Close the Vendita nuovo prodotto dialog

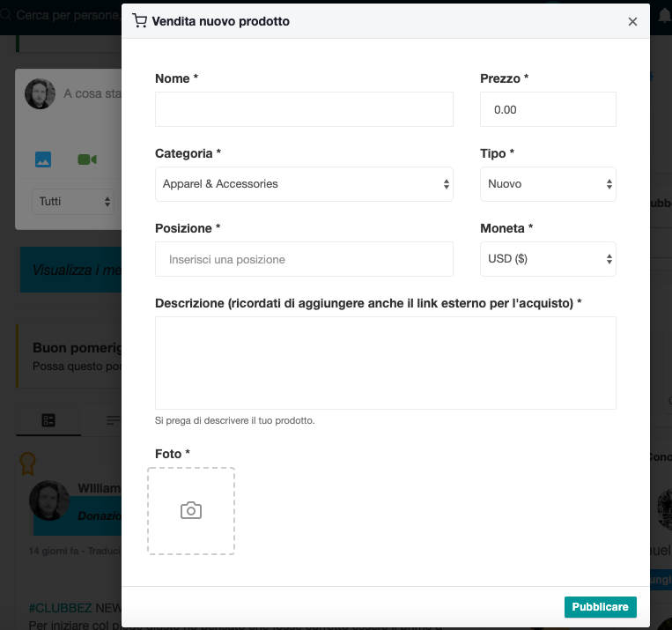(x=632, y=21)
